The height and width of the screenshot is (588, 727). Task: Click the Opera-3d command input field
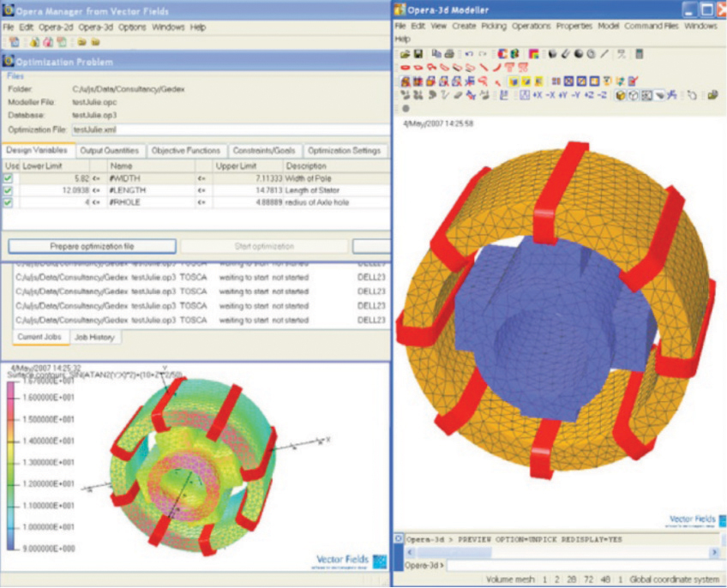click(583, 565)
